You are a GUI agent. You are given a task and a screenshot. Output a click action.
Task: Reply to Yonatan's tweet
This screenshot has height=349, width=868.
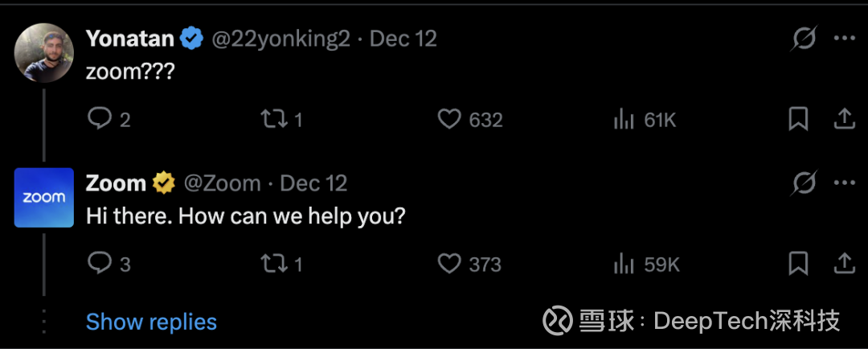pyautogui.click(x=99, y=120)
